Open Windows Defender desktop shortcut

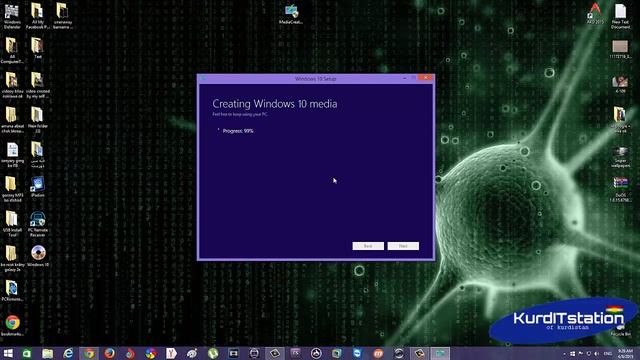(x=12, y=16)
